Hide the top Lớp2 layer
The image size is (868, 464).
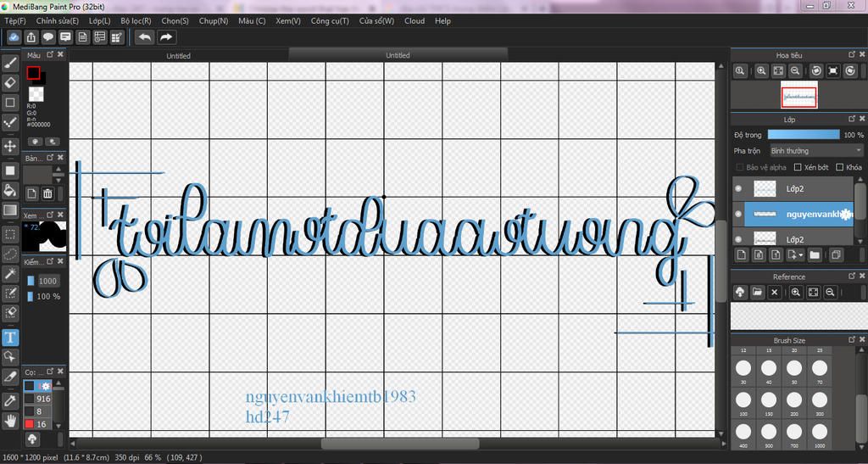(738, 189)
